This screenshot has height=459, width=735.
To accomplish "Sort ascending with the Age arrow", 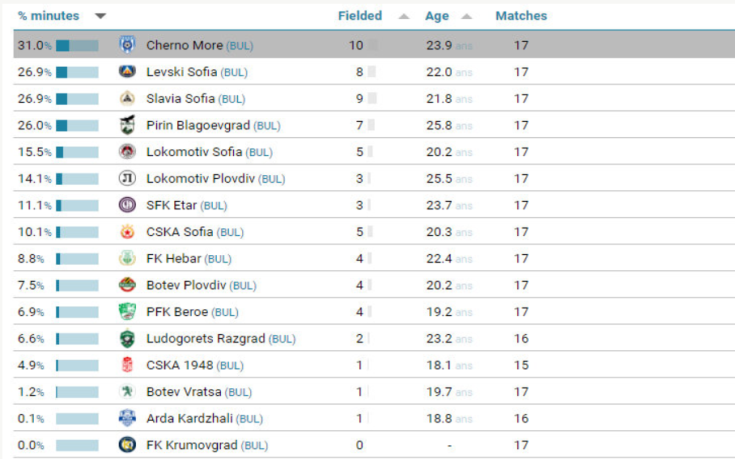I will point(466,16).
